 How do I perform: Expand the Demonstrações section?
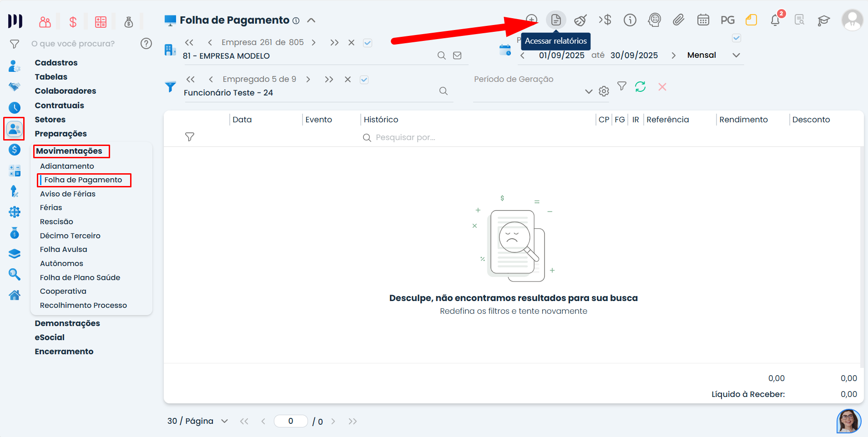(x=67, y=323)
